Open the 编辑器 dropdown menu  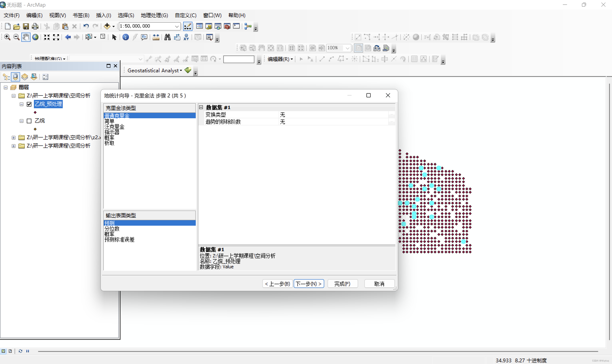[x=280, y=59]
